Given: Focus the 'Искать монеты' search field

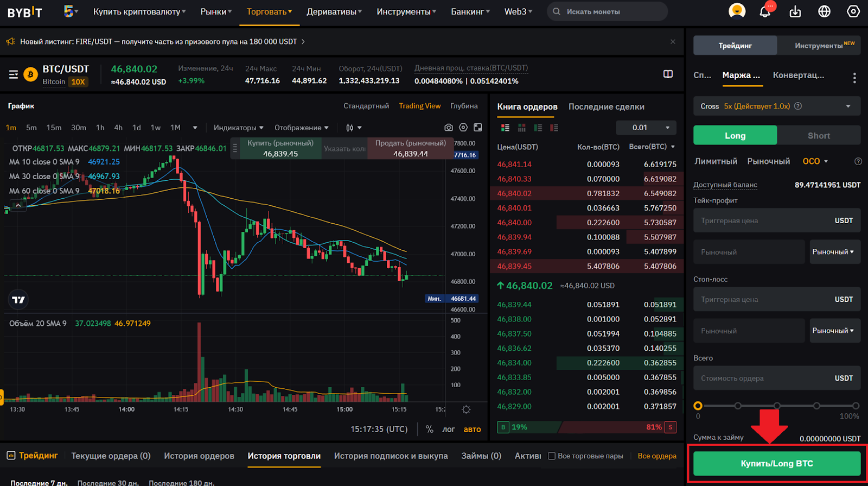Looking at the screenshot, I should (x=607, y=11).
